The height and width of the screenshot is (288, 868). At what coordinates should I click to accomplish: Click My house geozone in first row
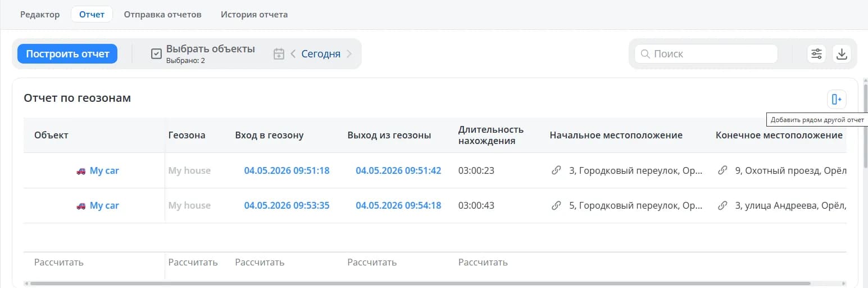point(189,170)
